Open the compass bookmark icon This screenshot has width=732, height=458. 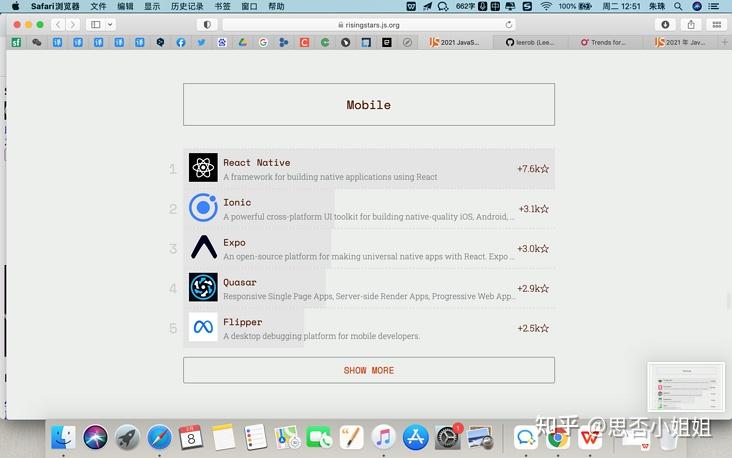(407, 42)
